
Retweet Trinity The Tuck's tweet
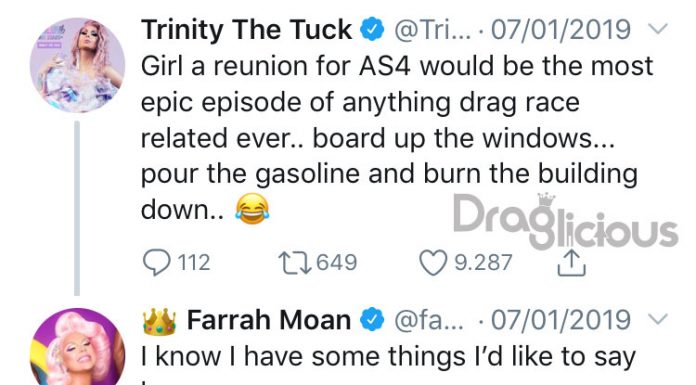tap(294, 262)
